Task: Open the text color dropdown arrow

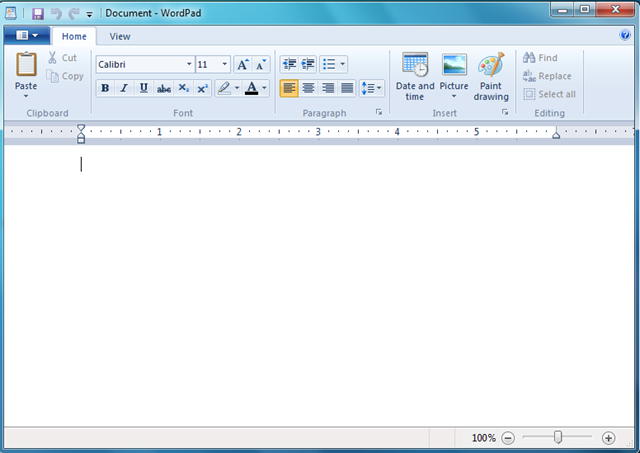Action: 264,88
